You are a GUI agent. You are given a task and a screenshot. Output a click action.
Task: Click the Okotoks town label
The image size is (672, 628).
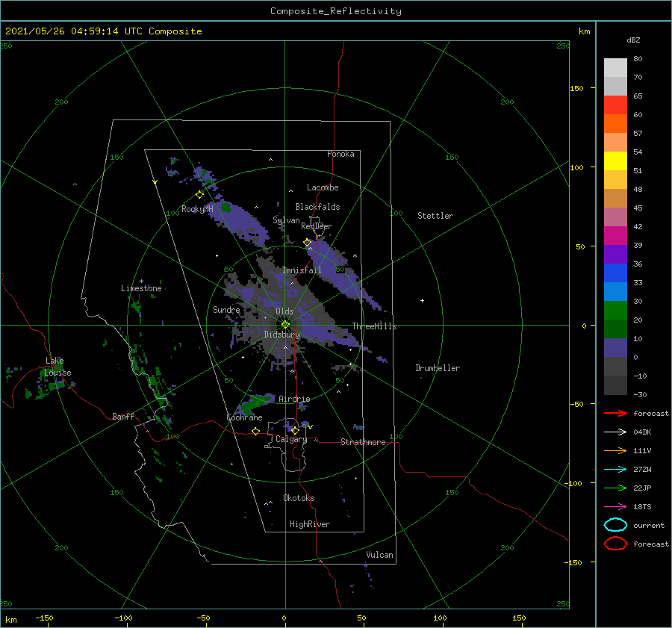pos(299,498)
